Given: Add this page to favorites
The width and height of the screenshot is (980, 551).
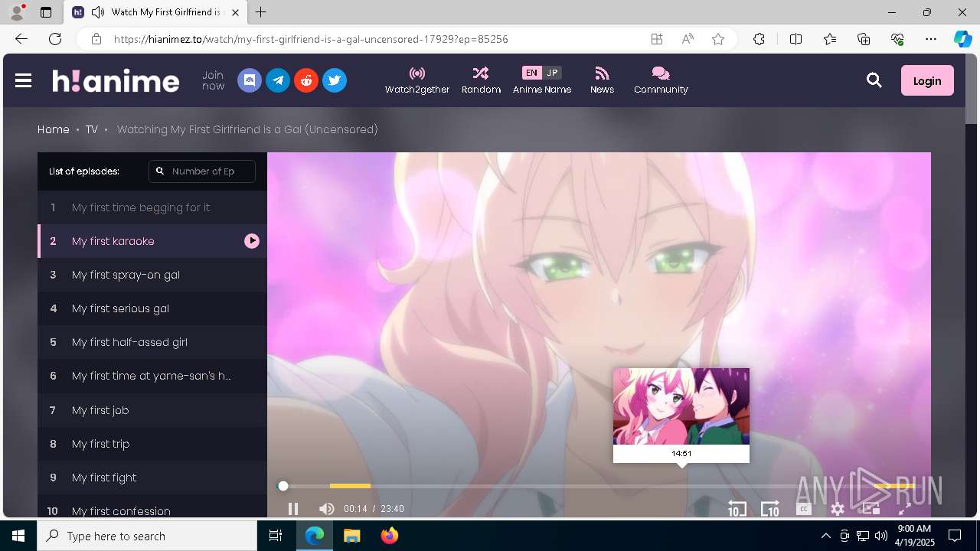Looking at the screenshot, I should 718,39.
